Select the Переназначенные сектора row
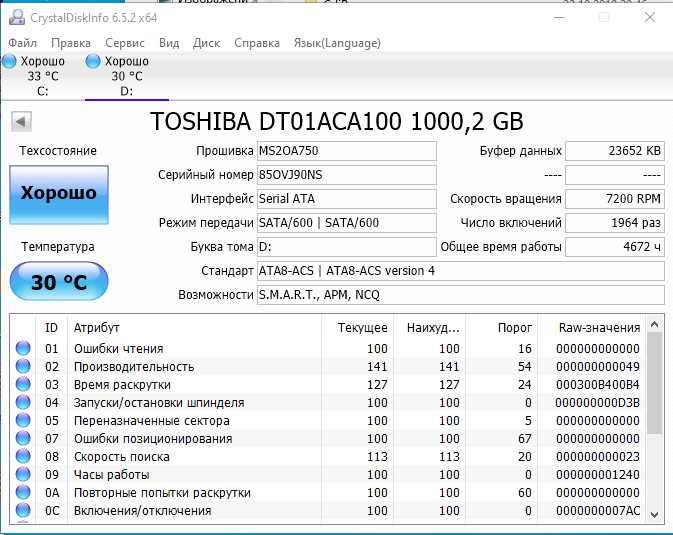673x535 pixels. [328, 420]
